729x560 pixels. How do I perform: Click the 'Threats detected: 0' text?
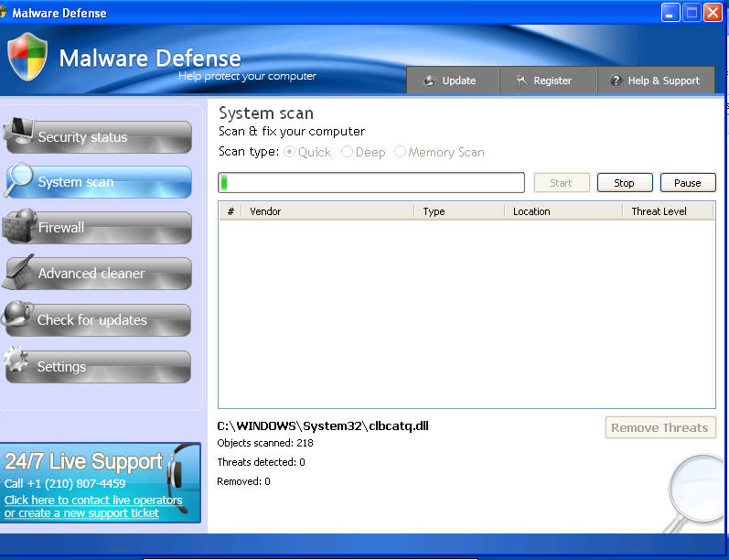261,462
